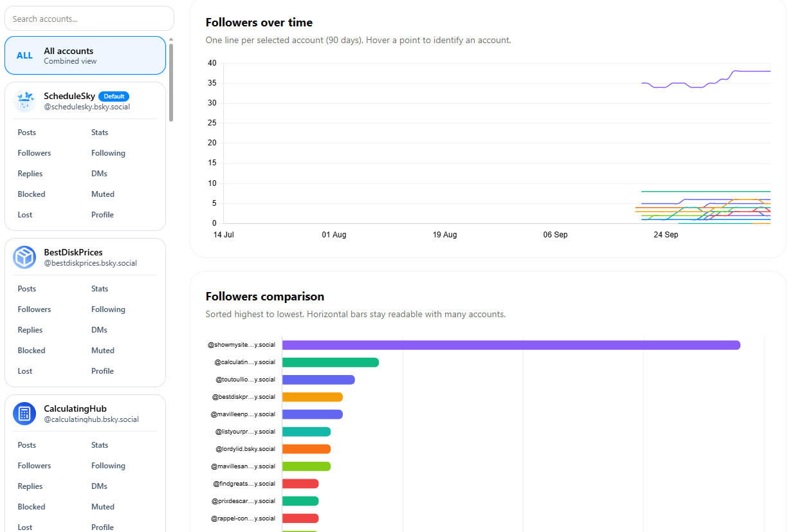Click the CalculatingHub calculator avatar icon
795x532 pixels.
pyautogui.click(x=24, y=414)
